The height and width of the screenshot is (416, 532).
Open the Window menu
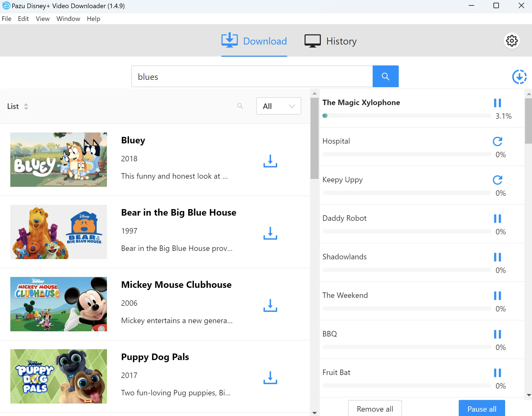pos(68,19)
